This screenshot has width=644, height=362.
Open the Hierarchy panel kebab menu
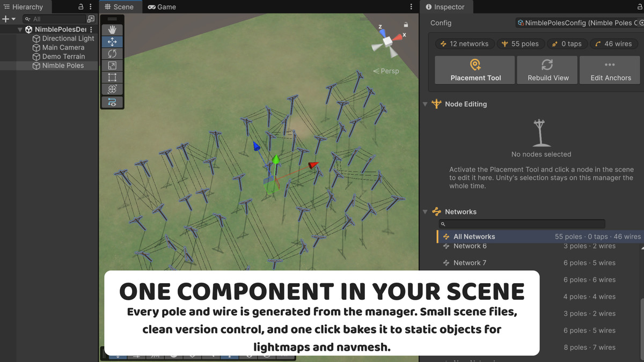(x=91, y=7)
